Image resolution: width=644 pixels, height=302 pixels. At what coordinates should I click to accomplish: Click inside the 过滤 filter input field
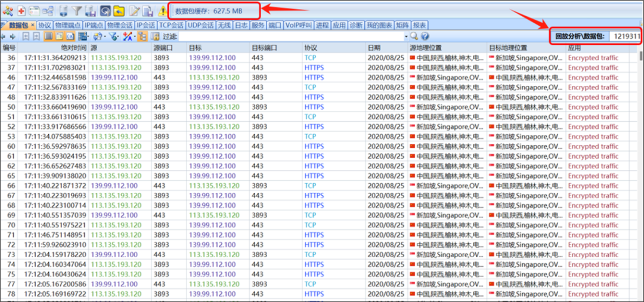point(286,36)
